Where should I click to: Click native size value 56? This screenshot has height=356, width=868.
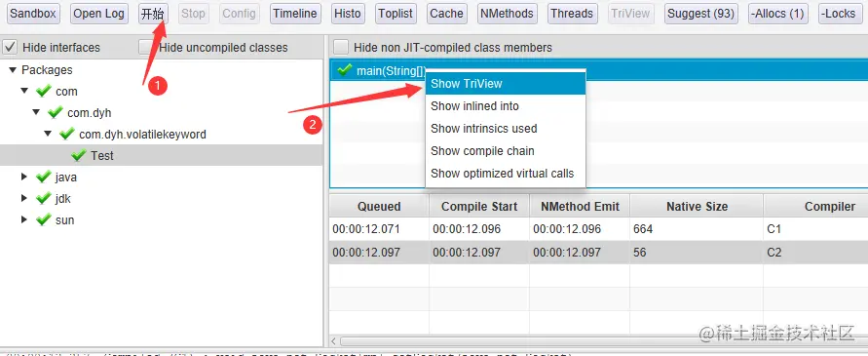697,253
